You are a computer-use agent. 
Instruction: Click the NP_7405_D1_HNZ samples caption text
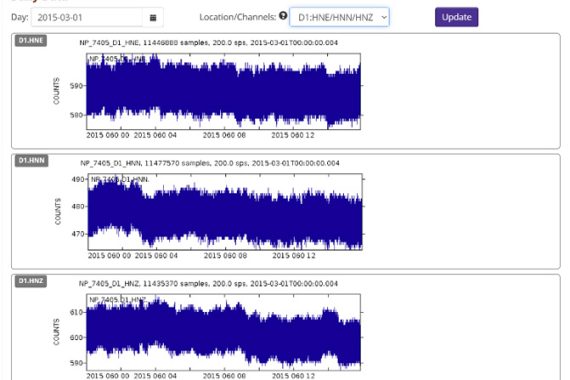click(208, 283)
